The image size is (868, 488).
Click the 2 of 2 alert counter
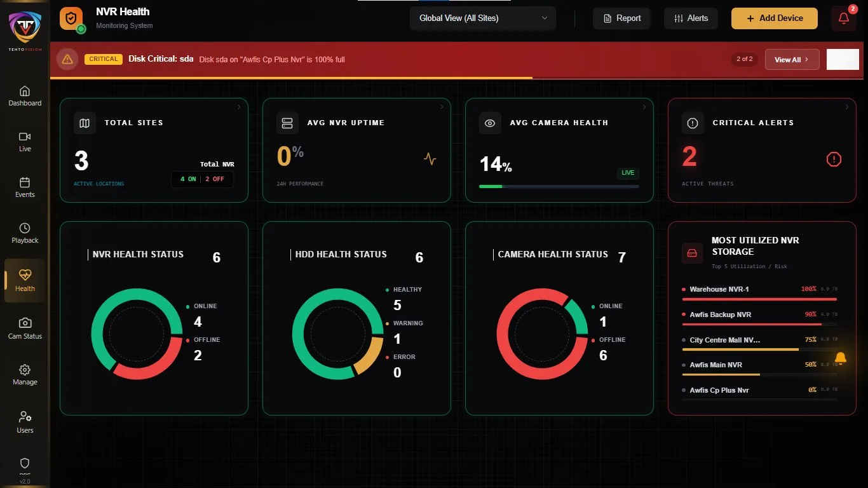coord(744,59)
